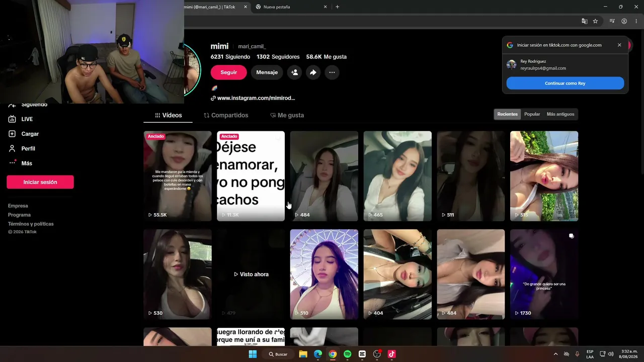Close the Nueva pestaña tab
644x362 pixels.
[326, 7]
